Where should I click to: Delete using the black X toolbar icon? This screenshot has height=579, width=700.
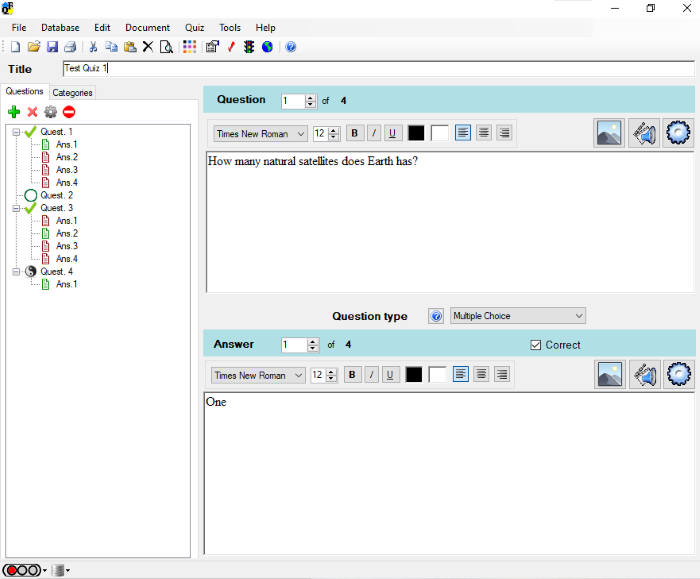pyautogui.click(x=148, y=47)
